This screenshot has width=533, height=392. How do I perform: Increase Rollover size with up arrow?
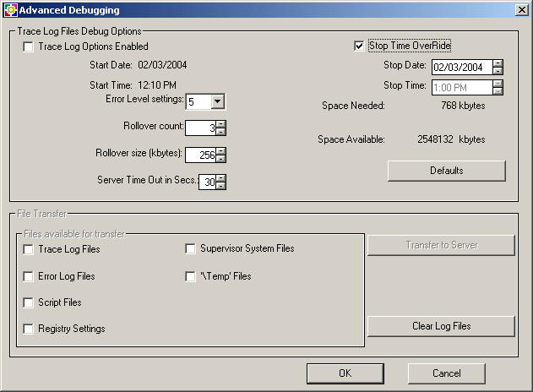(221, 151)
